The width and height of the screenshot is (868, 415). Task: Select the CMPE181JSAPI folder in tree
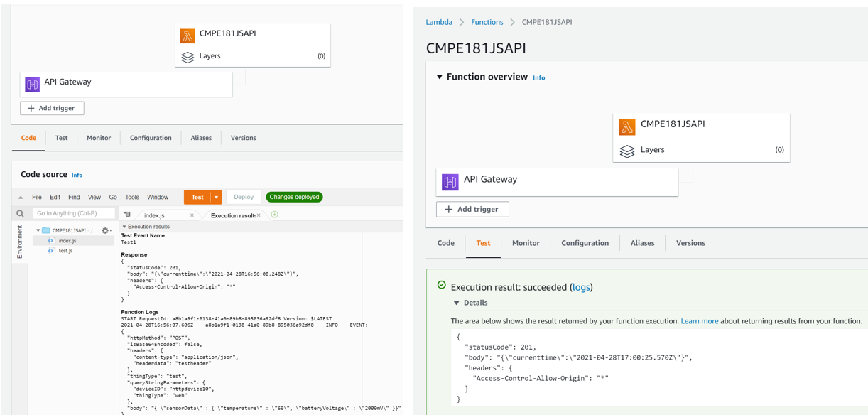tap(69, 230)
